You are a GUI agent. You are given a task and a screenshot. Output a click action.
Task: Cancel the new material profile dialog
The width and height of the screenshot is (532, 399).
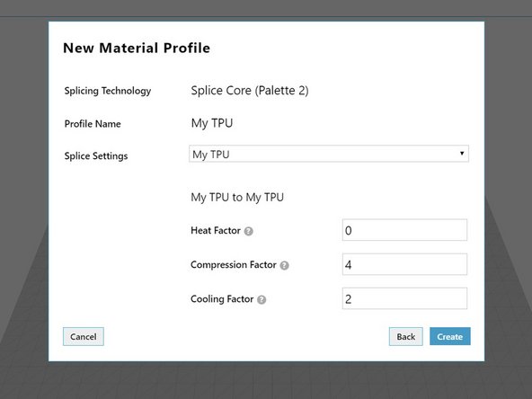(x=84, y=337)
